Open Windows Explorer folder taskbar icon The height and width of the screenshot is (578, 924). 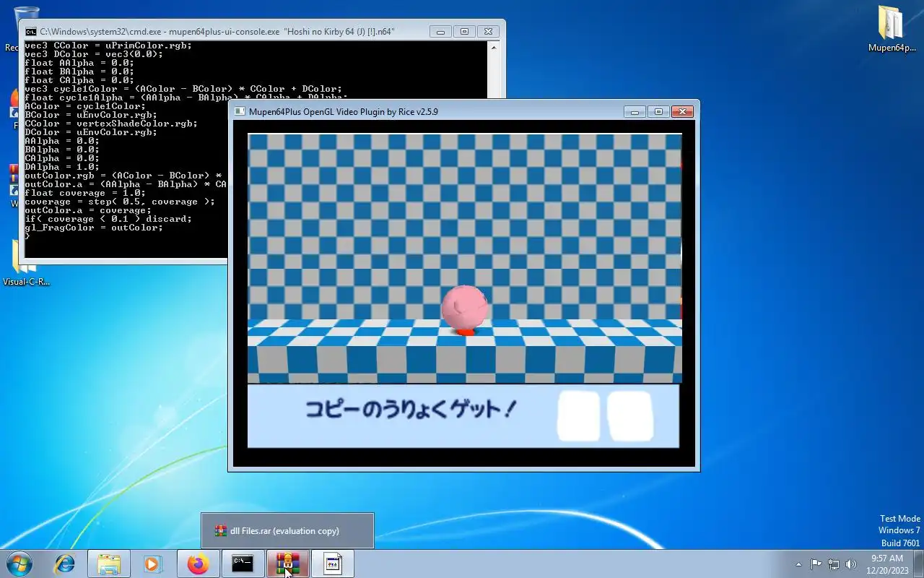point(109,564)
